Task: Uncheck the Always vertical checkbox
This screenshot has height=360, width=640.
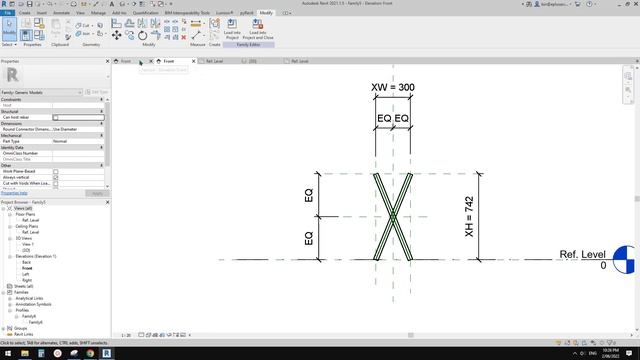Action: (x=56, y=178)
